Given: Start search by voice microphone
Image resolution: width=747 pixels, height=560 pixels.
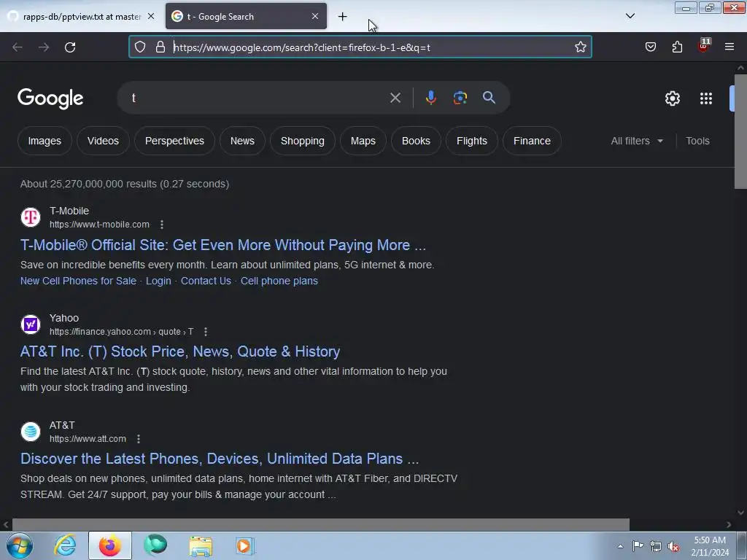Looking at the screenshot, I should click(x=430, y=98).
